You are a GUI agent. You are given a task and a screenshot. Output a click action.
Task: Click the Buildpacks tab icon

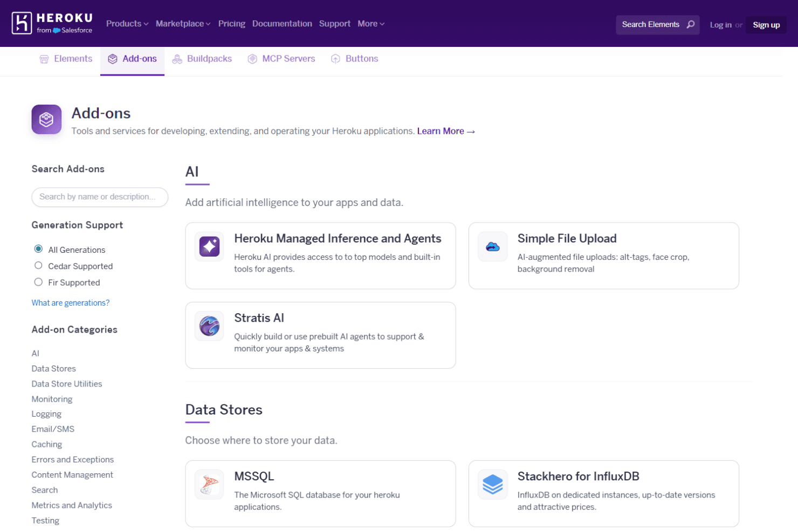(x=177, y=59)
